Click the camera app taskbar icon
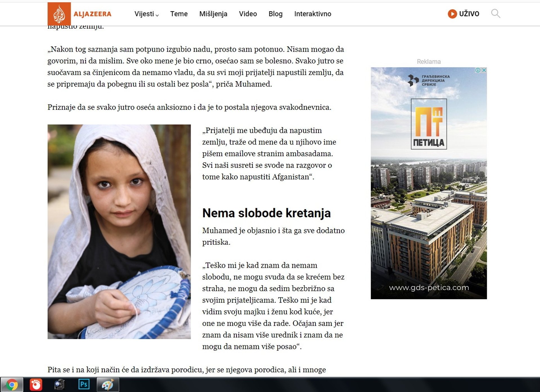 coord(59,385)
